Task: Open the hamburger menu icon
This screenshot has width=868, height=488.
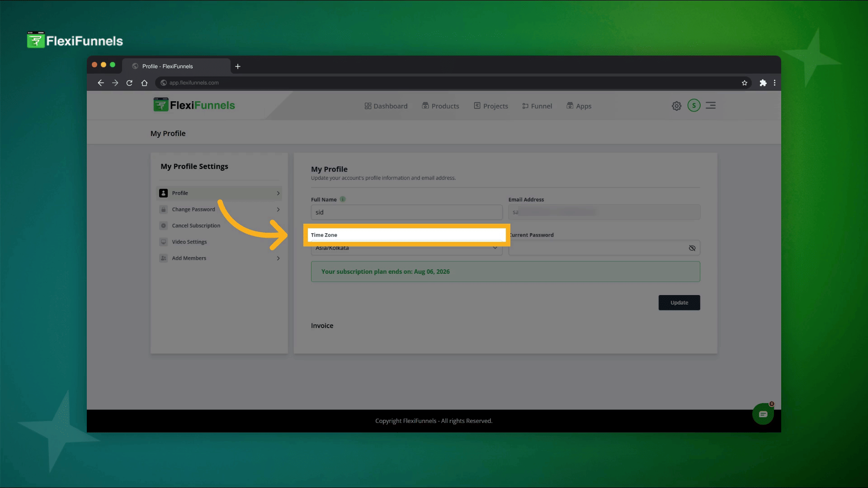Action: [711, 106]
